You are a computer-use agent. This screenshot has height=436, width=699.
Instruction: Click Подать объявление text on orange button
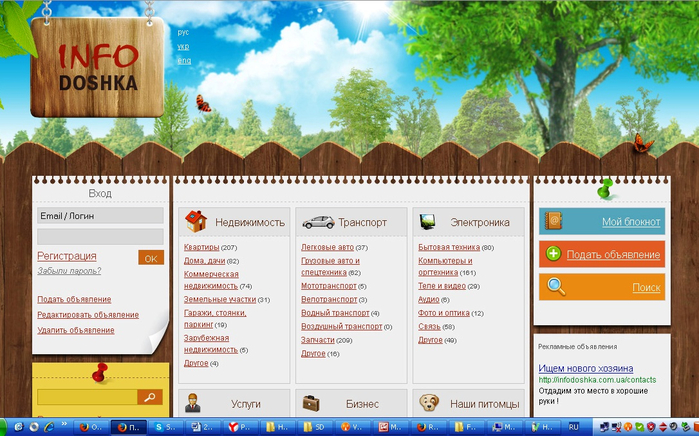point(613,255)
